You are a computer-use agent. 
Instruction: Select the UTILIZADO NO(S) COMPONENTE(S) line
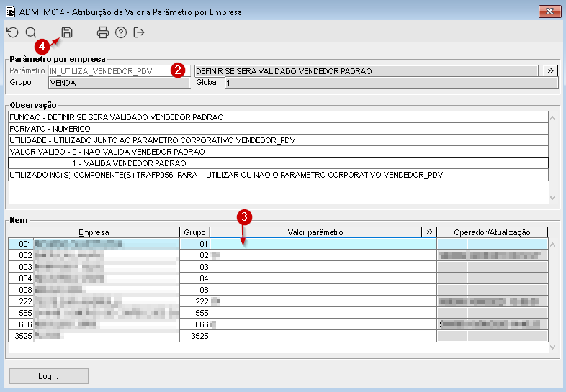point(278,175)
